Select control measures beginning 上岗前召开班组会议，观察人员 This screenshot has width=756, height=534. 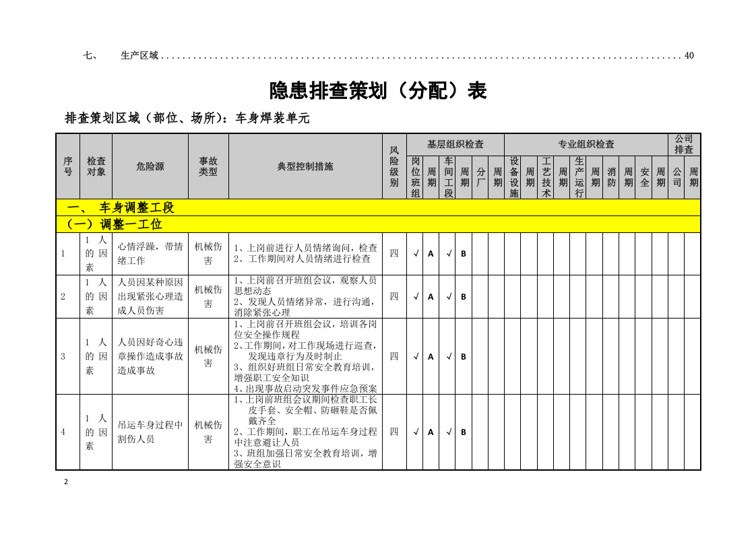tap(305, 296)
